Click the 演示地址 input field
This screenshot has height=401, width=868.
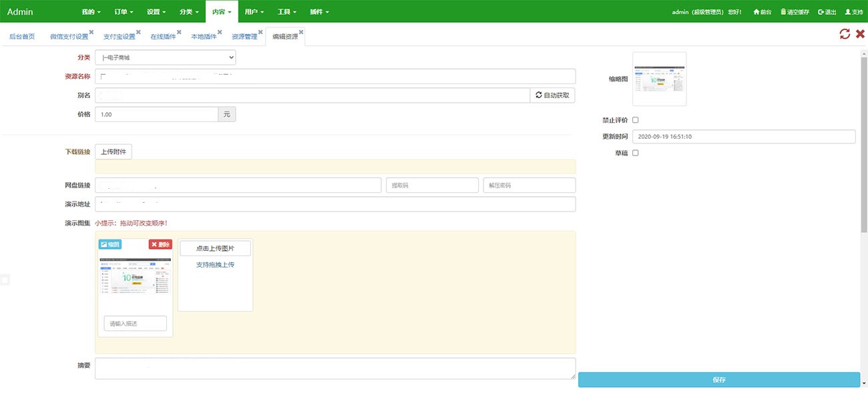335,204
